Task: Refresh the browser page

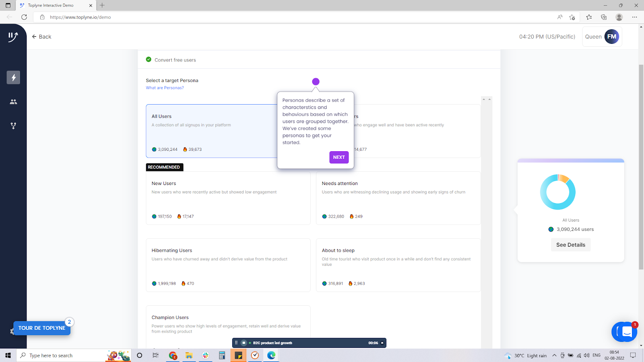Action: tap(24, 17)
